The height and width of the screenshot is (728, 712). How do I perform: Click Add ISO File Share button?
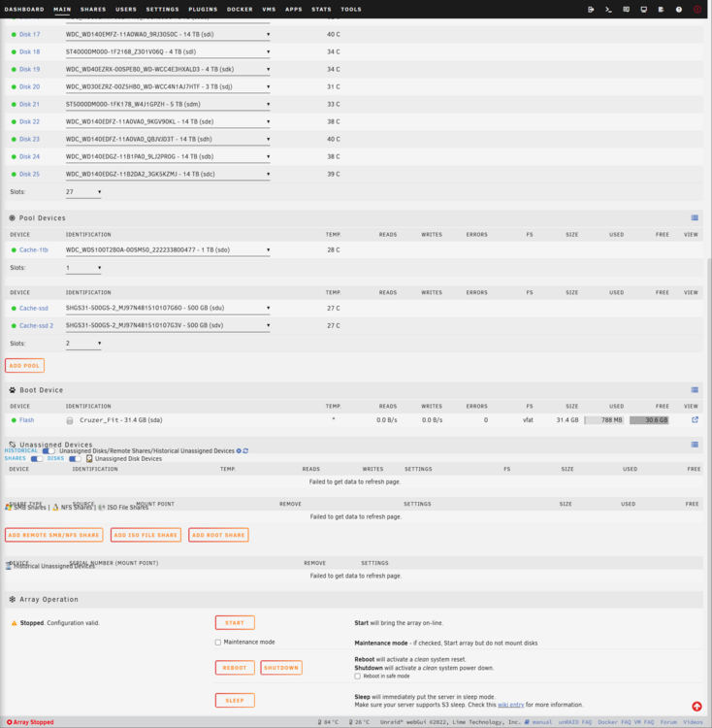coord(146,535)
